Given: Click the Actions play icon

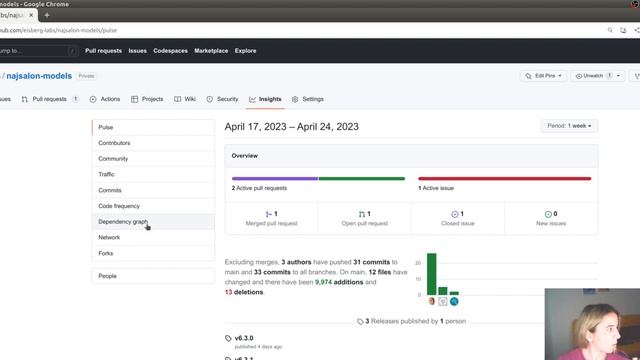Looking at the screenshot, I should point(93,99).
